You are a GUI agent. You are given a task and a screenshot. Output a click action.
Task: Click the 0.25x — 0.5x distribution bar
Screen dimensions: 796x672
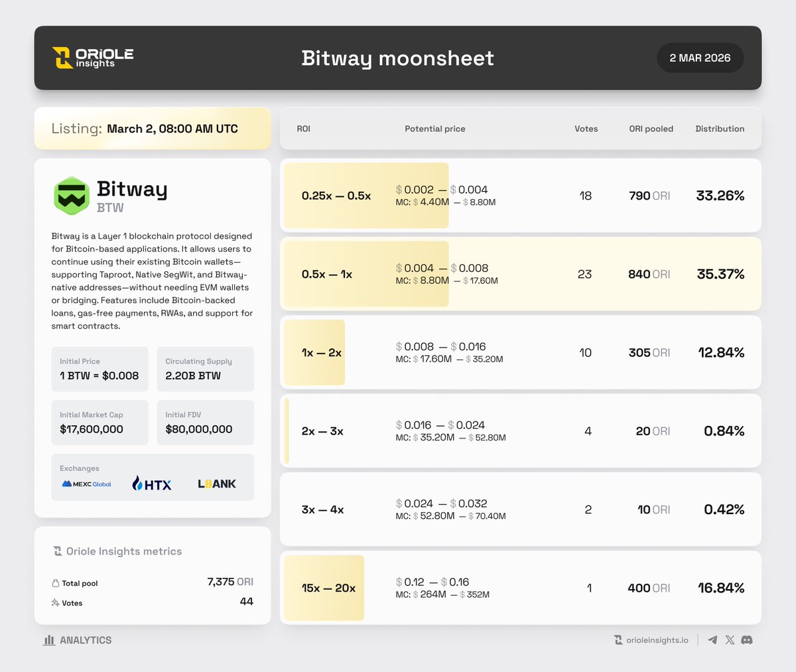tap(366, 196)
